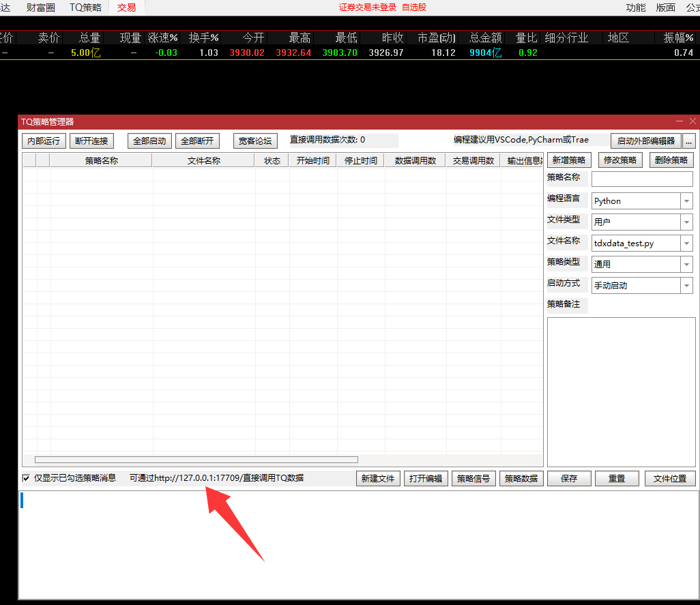Viewport: 700px width, 605px height.
Task: Click the 地区 column header
Action: pos(618,38)
